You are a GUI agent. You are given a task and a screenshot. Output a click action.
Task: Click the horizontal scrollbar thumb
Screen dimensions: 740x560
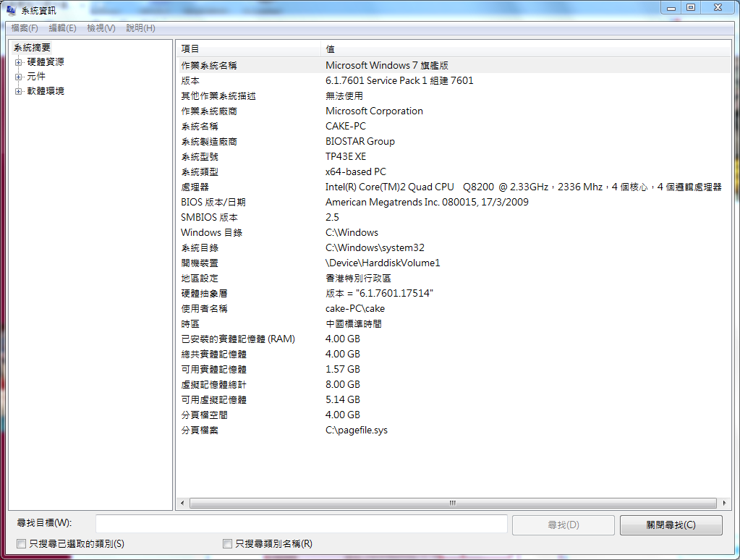pos(453,504)
